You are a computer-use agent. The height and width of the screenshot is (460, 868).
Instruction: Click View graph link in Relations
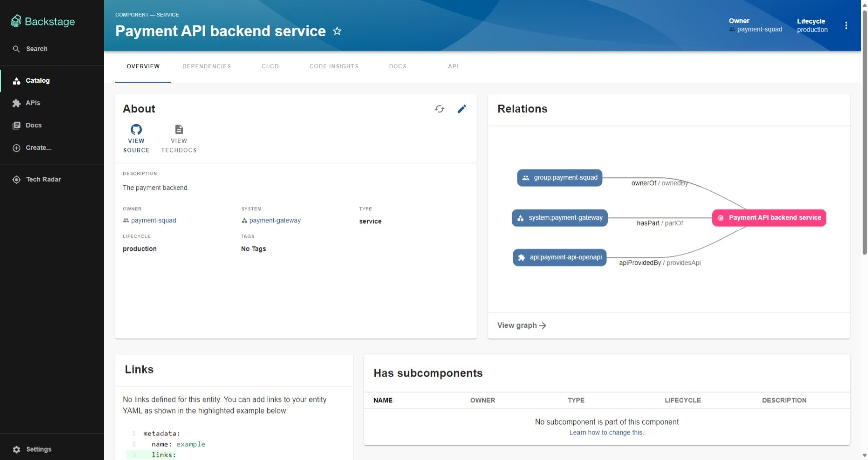tap(521, 325)
